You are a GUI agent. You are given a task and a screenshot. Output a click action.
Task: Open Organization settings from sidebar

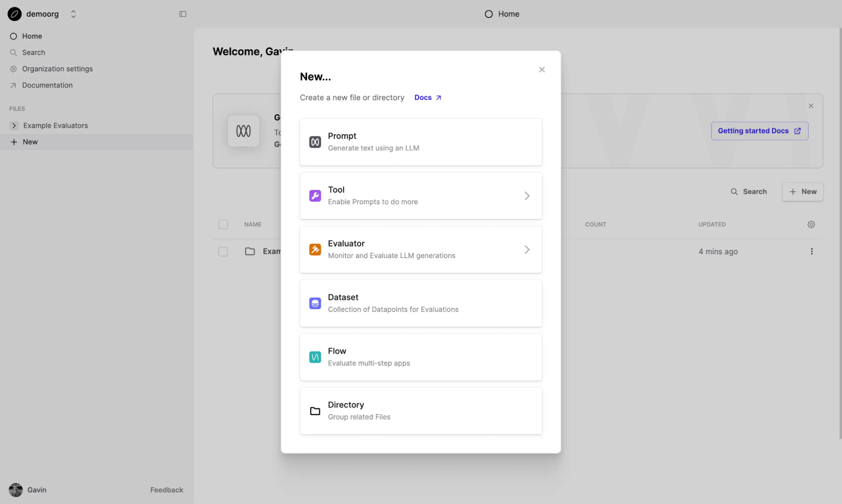coord(57,69)
